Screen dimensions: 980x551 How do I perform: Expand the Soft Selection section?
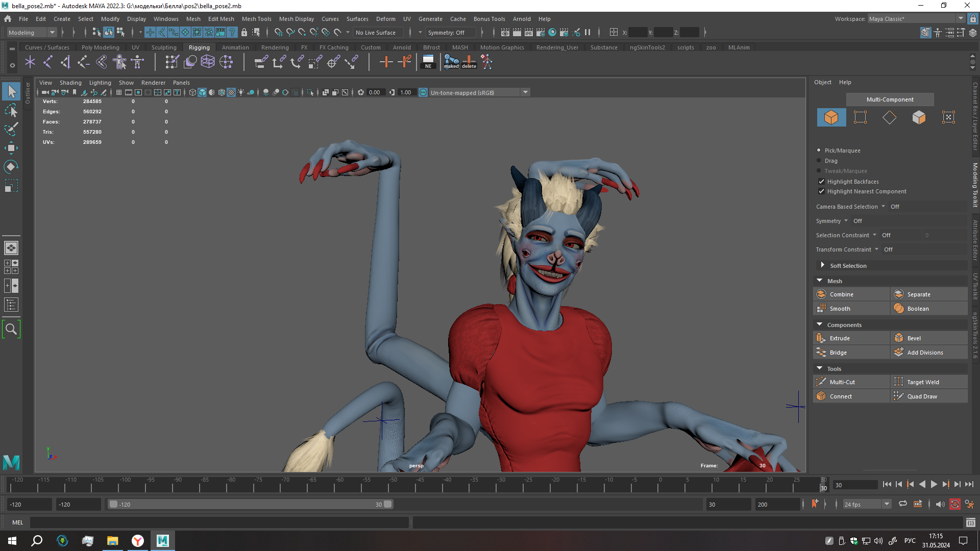pyautogui.click(x=822, y=265)
